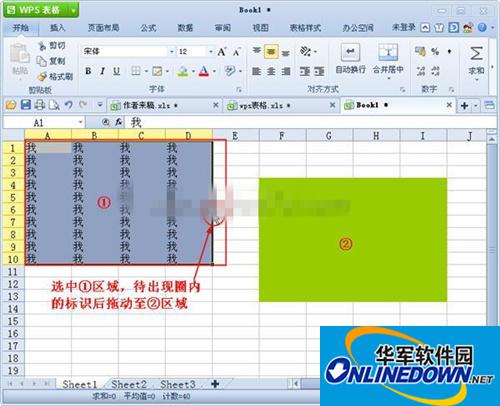Click the new document plus tab button
500x406 pixels.
tap(465, 106)
